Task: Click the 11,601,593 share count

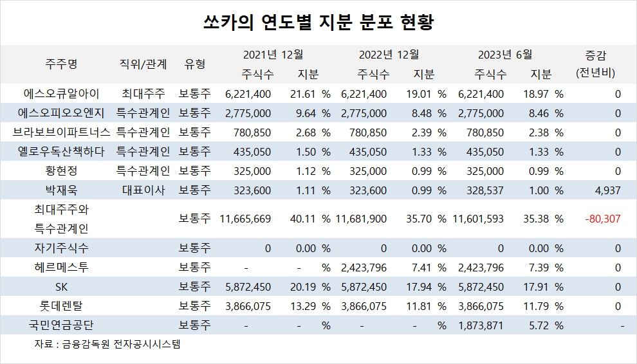Action: (478, 219)
